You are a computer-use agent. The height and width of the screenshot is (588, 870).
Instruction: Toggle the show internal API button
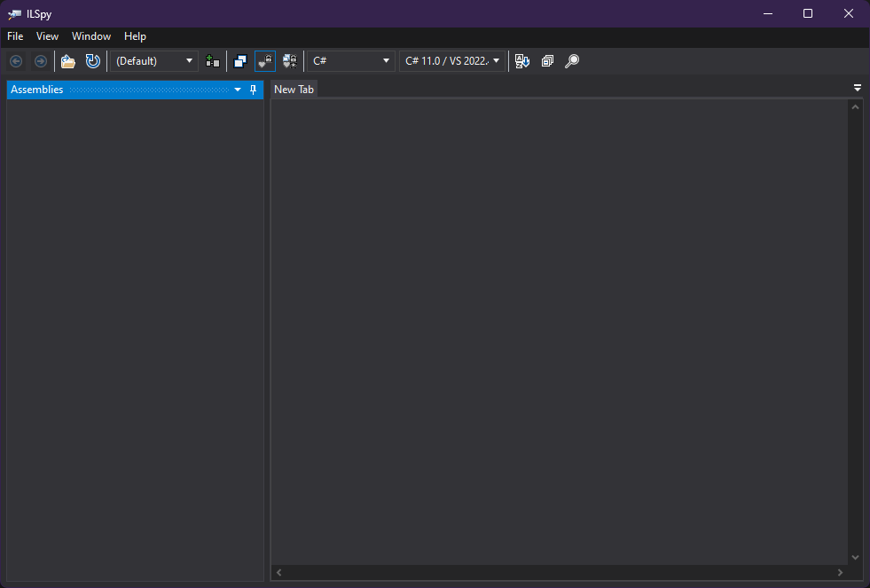(265, 60)
